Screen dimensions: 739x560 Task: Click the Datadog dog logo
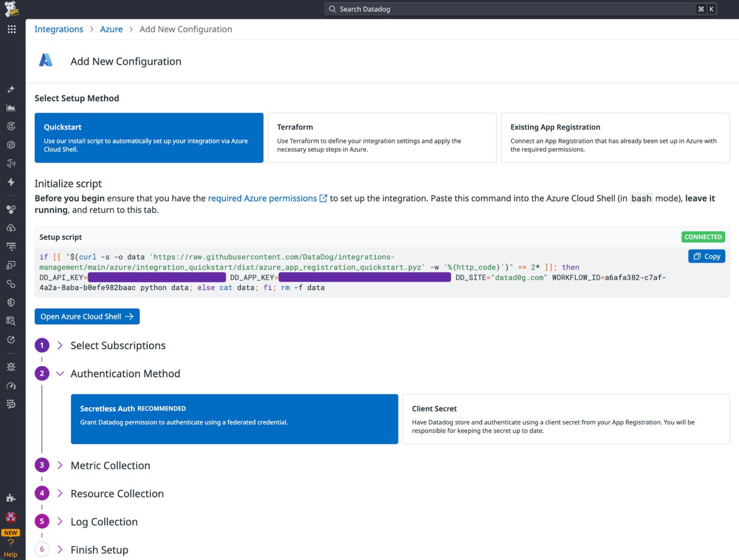click(x=11, y=9)
